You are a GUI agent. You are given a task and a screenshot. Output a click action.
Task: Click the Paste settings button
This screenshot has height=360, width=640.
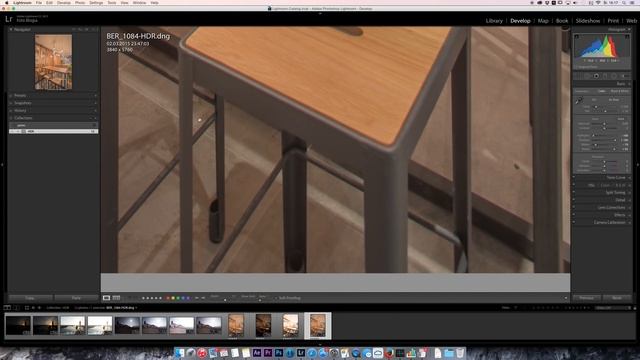[x=76, y=298]
